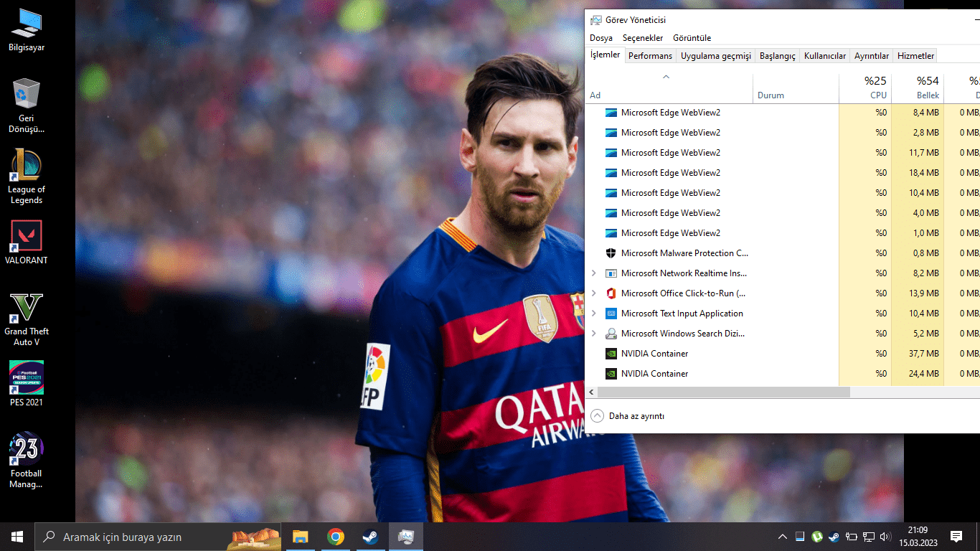Sort processes by the CPU column

(x=865, y=88)
